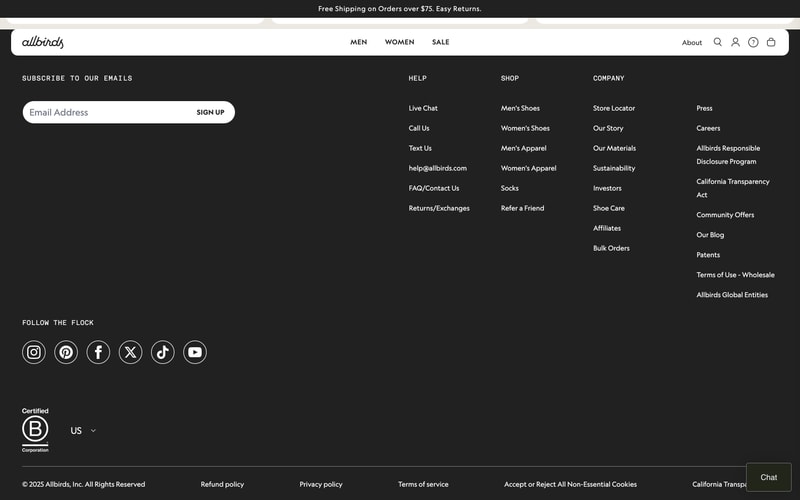Open the Sustainability link

click(614, 168)
